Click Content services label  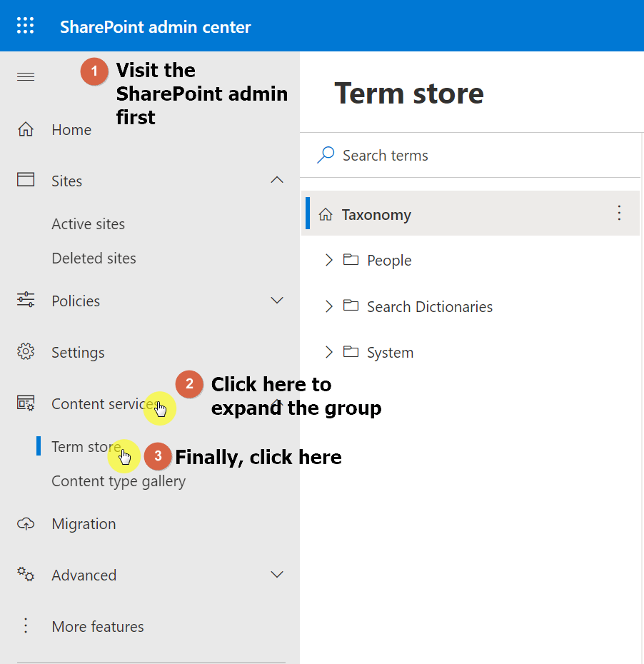[104, 403]
